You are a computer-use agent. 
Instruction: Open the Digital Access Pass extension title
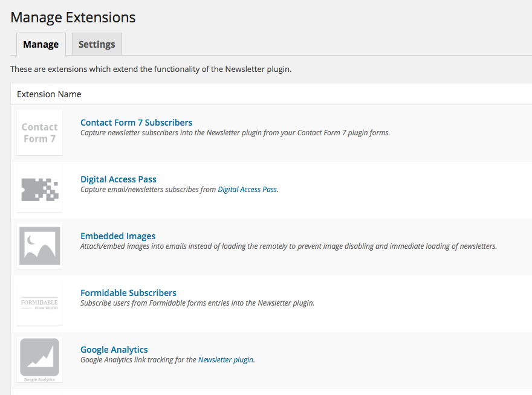pyautogui.click(x=118, y=179)
